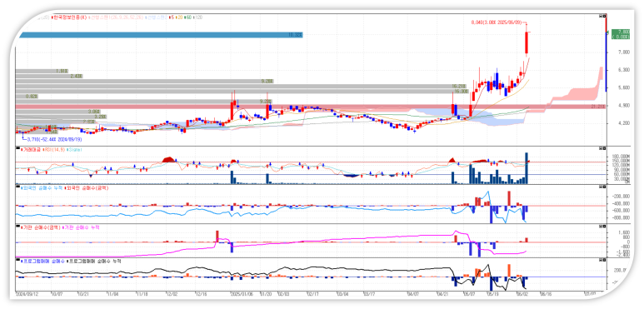The image size is (644, 309).
Task: Maximize the institution net-buy panel
Action: (x=601, y=226)
